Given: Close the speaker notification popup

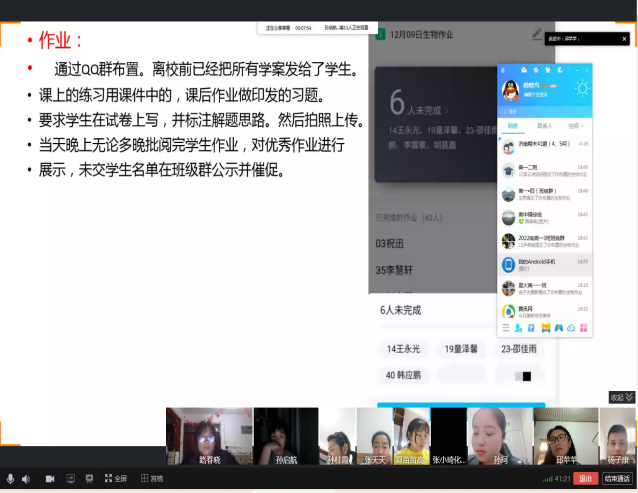Looking at the screenshot, I should coord(626,37).
